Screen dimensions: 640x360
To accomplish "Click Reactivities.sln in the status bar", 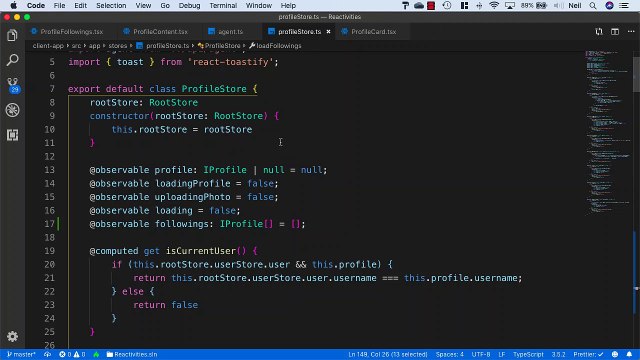I will (131, 354).
